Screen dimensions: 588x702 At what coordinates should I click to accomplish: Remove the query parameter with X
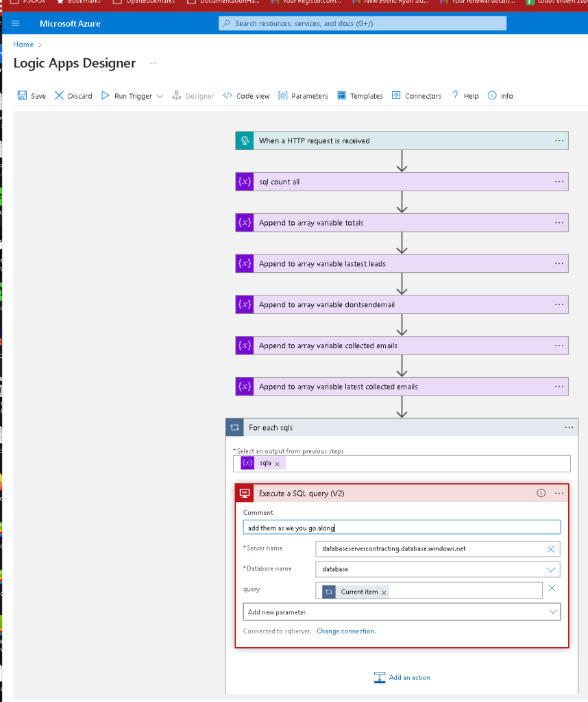pyautogui.click(x=552, y=588)
